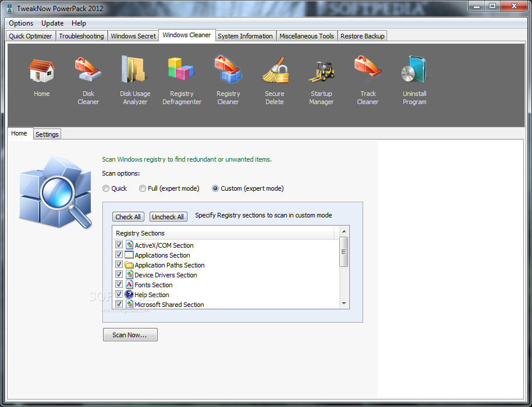Click the Application Paths Section label

pos(169,265)
